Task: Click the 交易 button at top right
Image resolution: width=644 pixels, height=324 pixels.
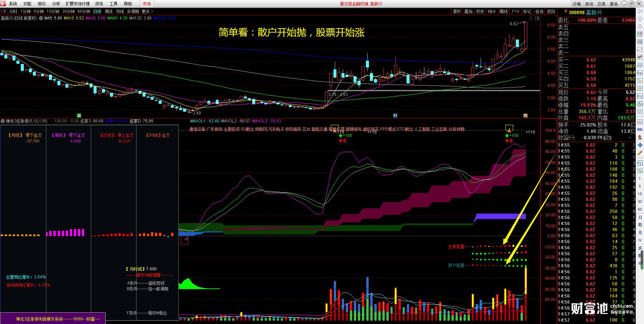Action: pyautogui.click(x=601, y=4)
